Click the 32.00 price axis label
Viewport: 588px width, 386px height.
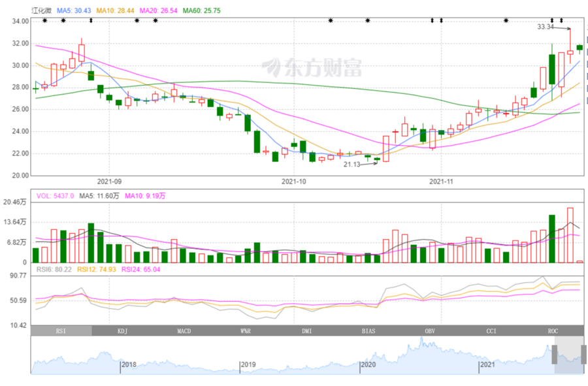20,44
